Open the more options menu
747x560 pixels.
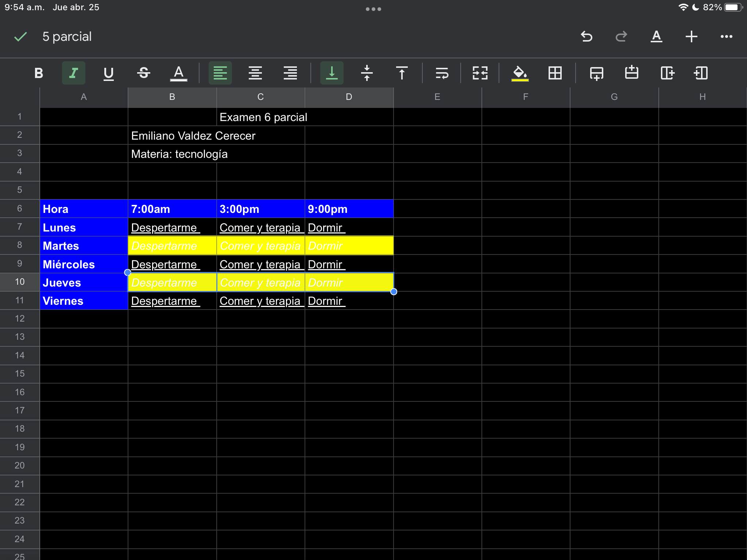726,36
